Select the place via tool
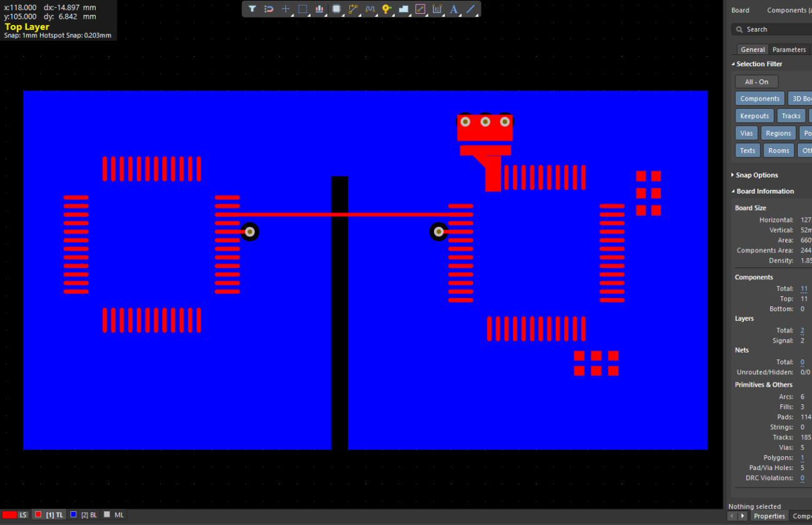The height and width of the screenshot is (525, 812). [386, 9]
